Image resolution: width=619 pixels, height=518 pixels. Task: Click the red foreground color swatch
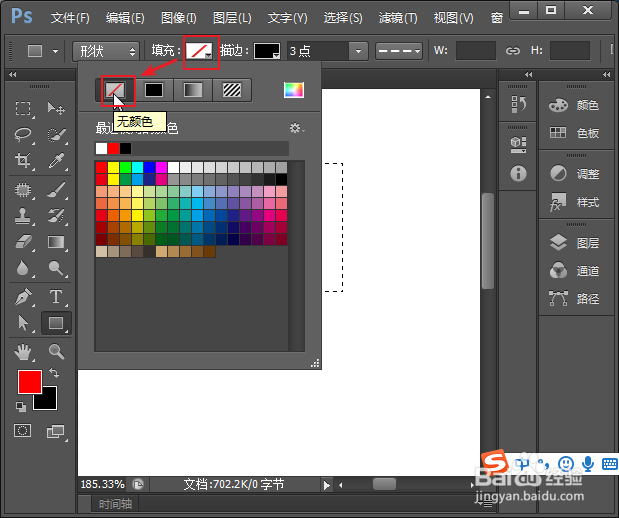(30, 382)
